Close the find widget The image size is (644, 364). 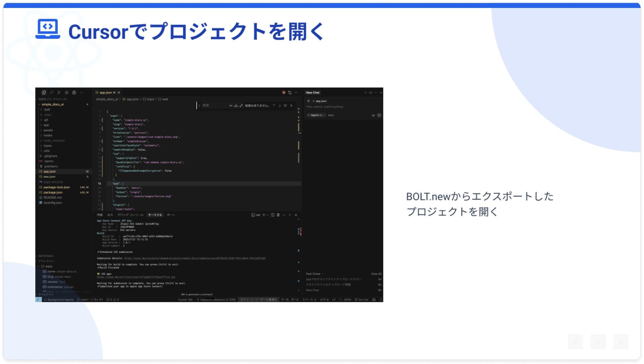point(291,106)
